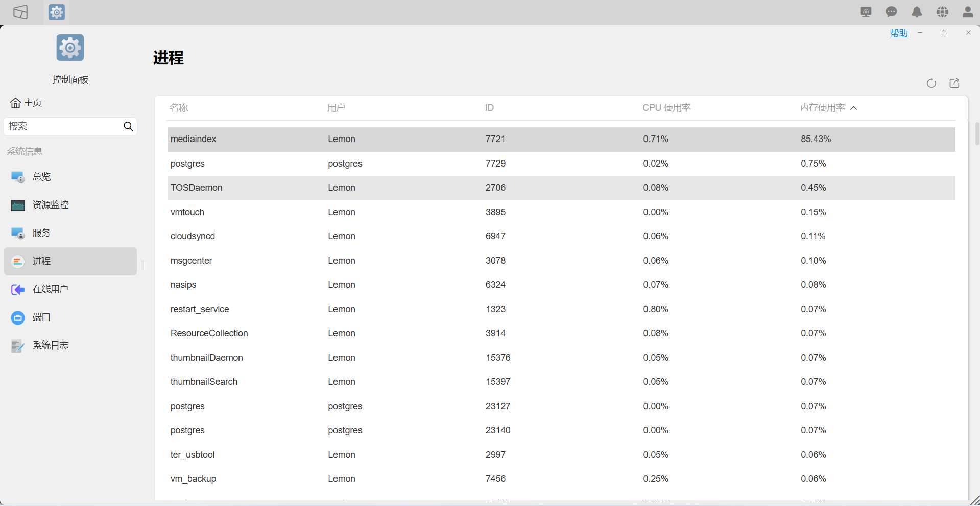Click the 0.80% CPU value
This screenshot has width=980, height=506.
coord(656,309)
